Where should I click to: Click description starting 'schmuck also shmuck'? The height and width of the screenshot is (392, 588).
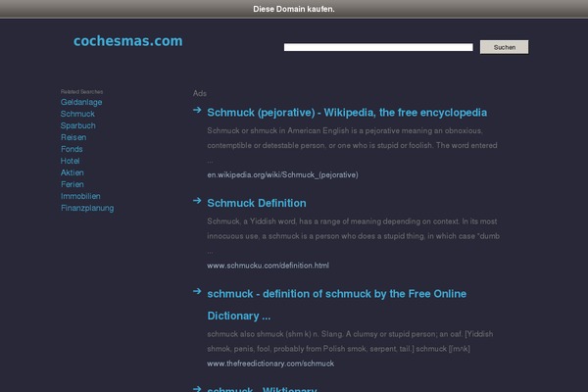tap(350, 341)
